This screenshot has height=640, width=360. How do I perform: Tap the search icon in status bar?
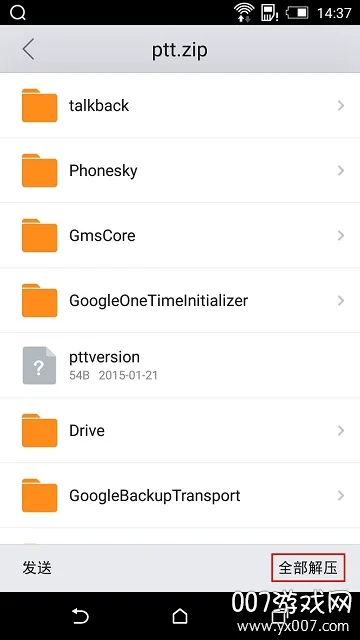[x=18, y=13]
